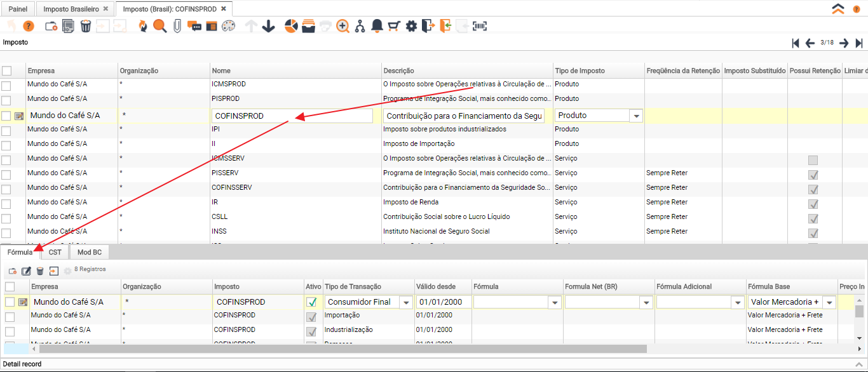Open the Tipo de Imposto dropdown
The width and height of the screenshot is (868, 372).
[x=635, y=116]
